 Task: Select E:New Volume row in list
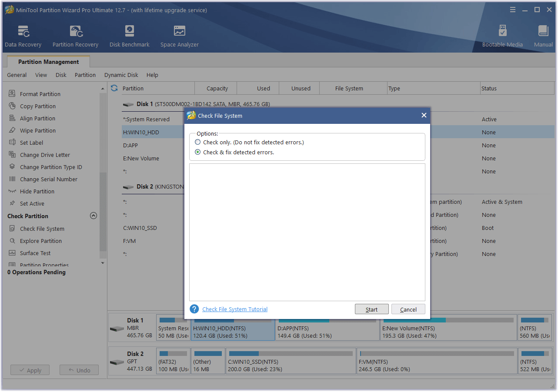[x=338, y=158]
